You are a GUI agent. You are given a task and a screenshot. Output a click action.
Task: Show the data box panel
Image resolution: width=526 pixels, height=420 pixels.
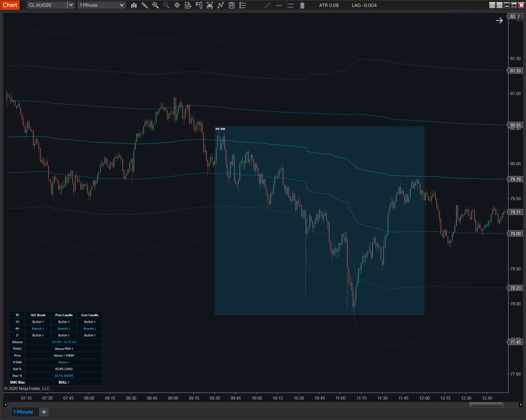point(188,5)
